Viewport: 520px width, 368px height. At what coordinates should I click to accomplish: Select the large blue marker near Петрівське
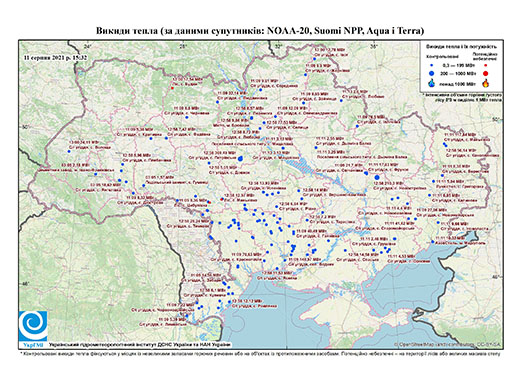pyautogui.click(x=240, y=158)
